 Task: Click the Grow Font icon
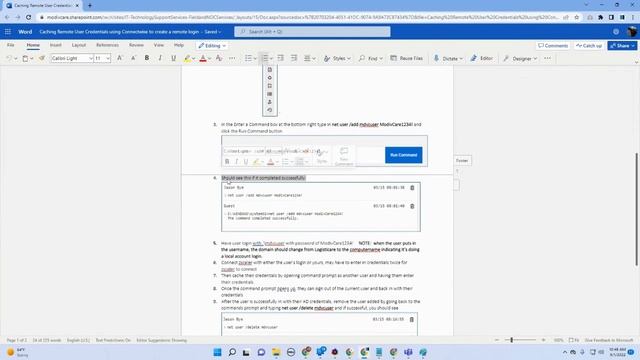120,58
